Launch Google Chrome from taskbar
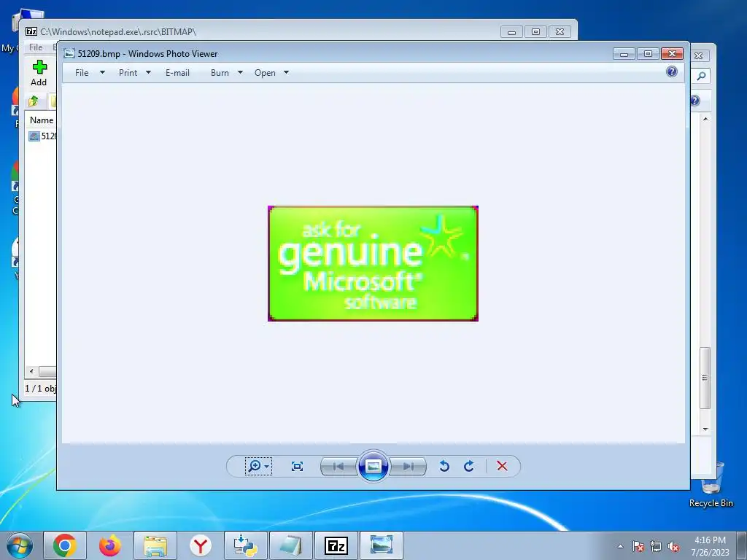The width and height of the screenshot is (747, 560). (65, 545)
